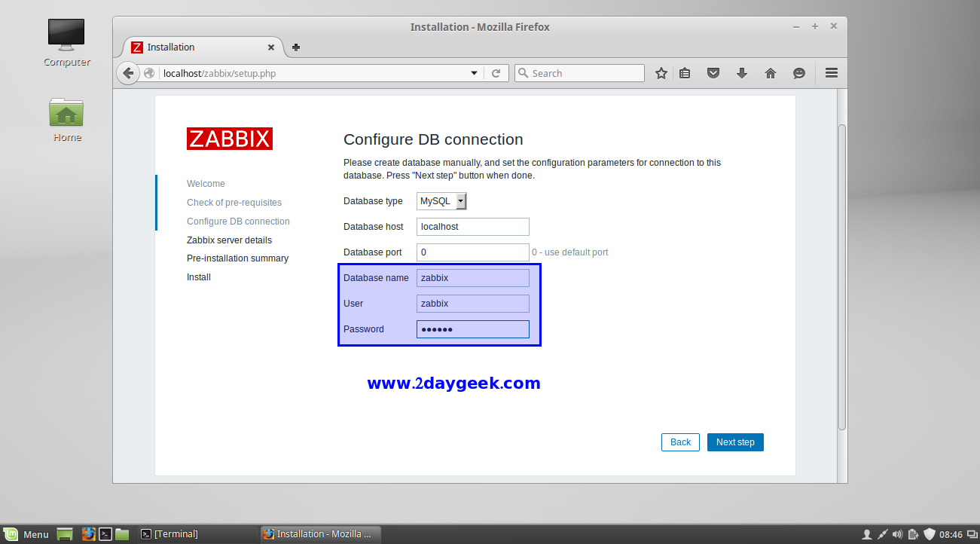Image resolution: width=980 pixels, height=544 pixels.
Task: Click the browser back arrow button
Action: coord(128,73)
